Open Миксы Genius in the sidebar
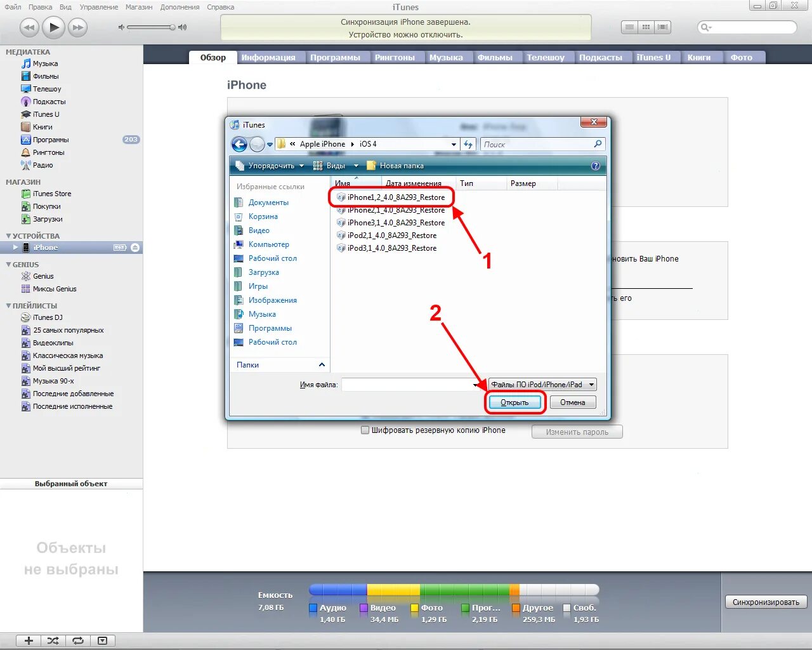 pos(54,289)
